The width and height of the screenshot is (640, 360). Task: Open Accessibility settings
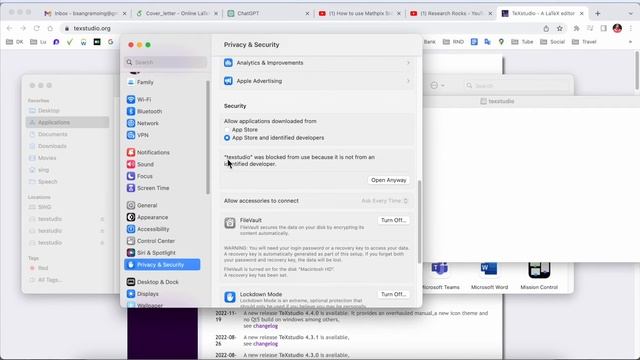(148, 229)
